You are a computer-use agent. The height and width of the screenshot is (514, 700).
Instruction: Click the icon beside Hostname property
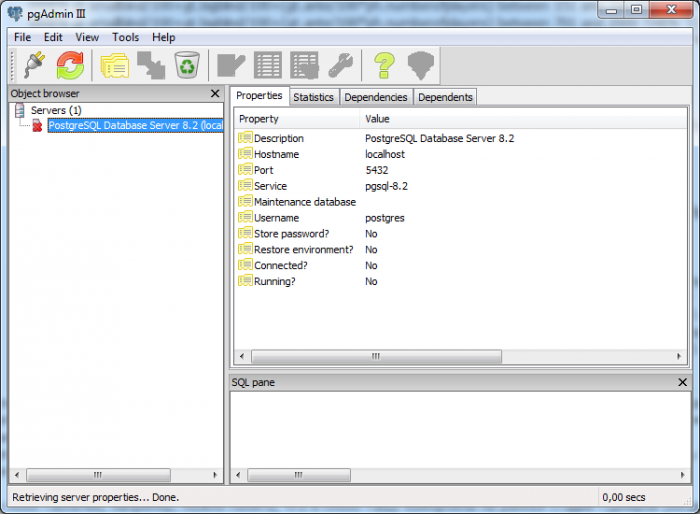245,154
